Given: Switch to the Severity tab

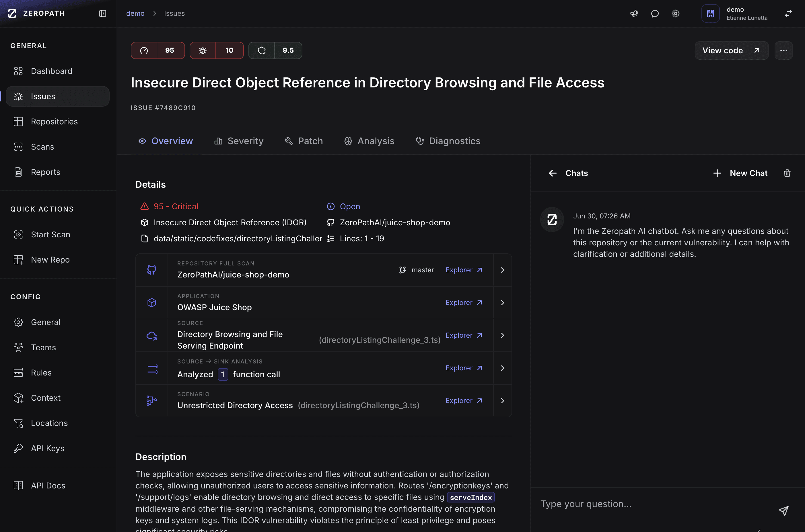Looking at the screenshot, I should pyautogui.click(x=239, y=141).
